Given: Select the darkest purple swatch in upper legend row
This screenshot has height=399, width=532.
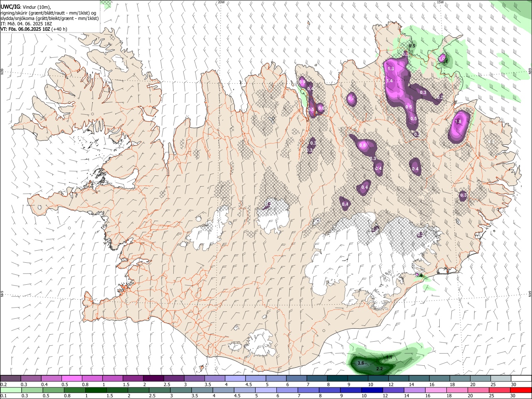Looking at the screenshot, I should click(153, 379).
